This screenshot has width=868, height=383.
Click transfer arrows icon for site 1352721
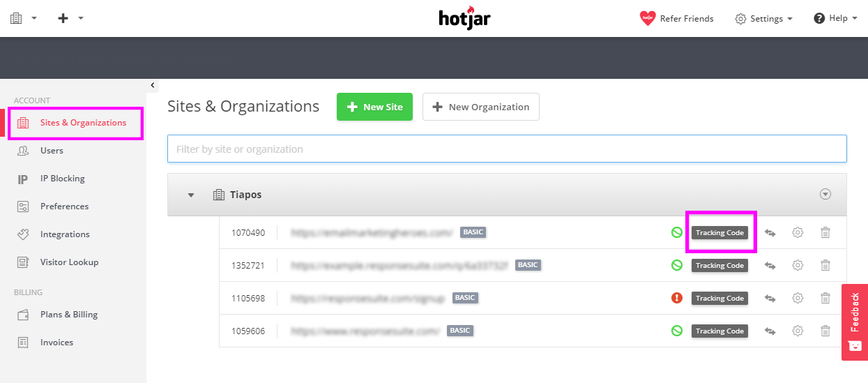pyautogui.click(x=770, y=265)
